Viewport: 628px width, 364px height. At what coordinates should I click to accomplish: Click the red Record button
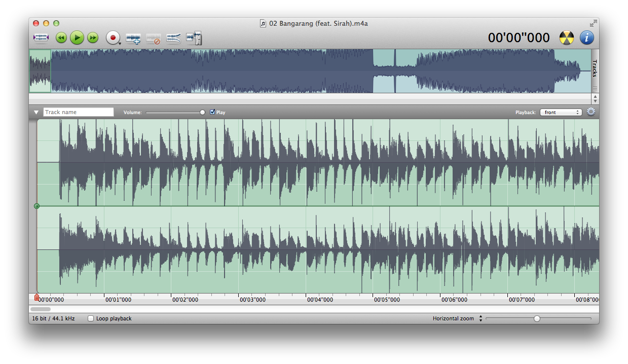pyautogui.click(x=112, y=38)
